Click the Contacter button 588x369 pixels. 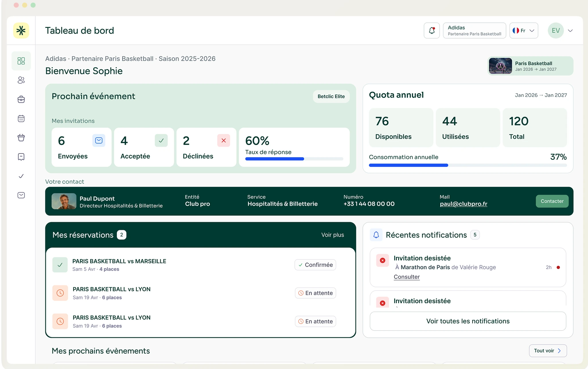(x=552, y=201)
